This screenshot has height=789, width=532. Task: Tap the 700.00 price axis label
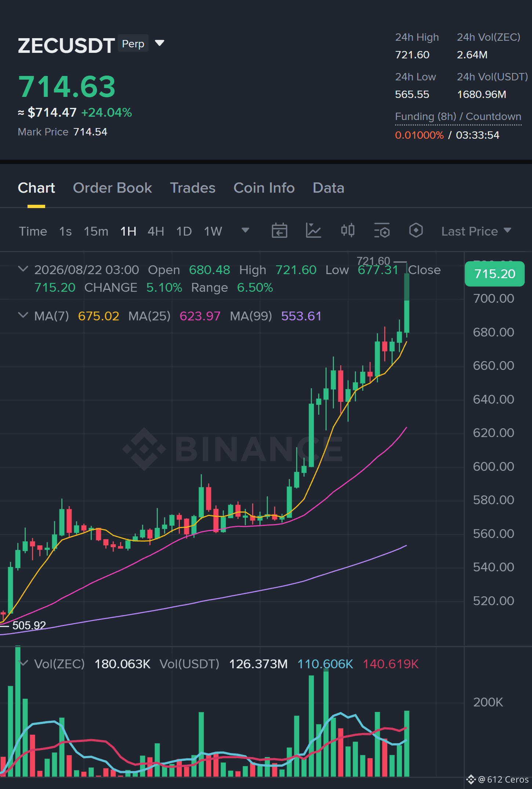[493, 298]
